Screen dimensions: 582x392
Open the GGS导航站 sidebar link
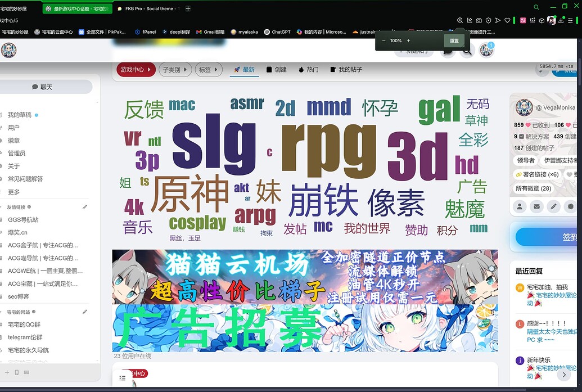(23, 220)
